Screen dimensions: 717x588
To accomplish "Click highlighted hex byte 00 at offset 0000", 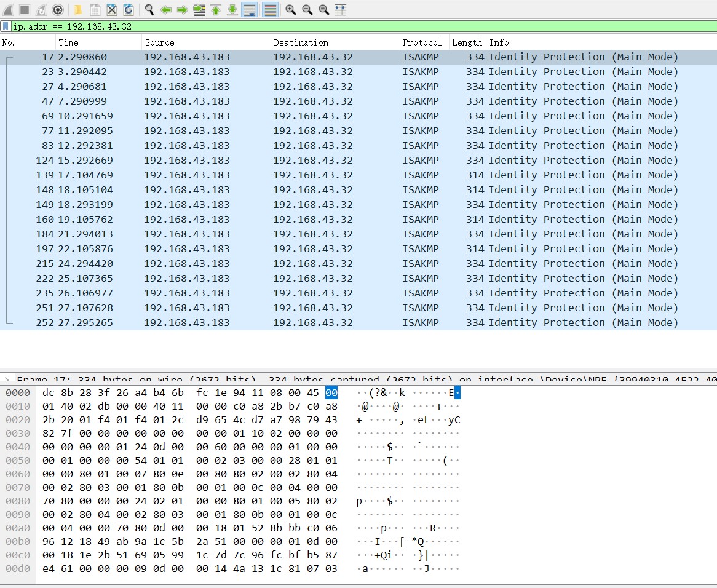I will tap(331, 393).
